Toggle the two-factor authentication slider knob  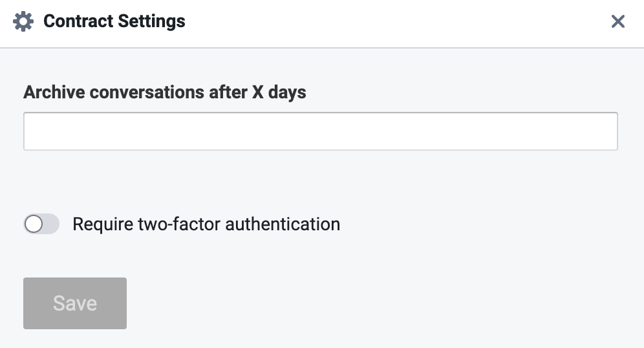tap(34, 224)
